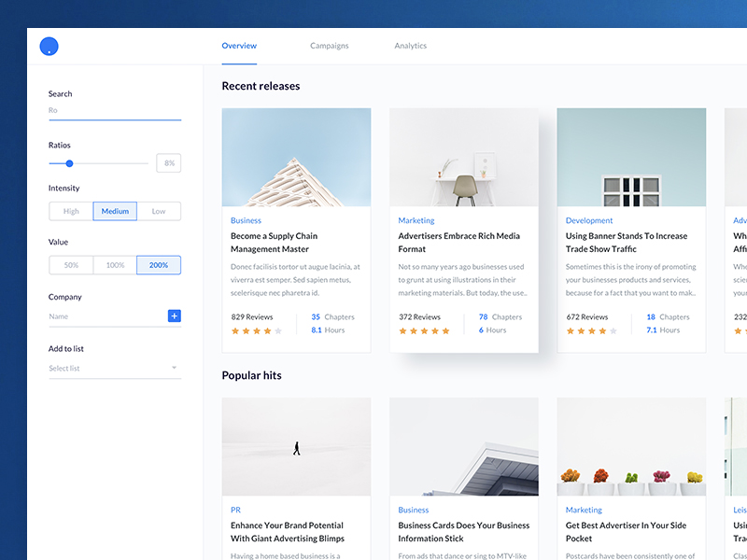Choose the 200% value option
The width and height of the screenshot is (747, 560).
click(x=159, y=265)
